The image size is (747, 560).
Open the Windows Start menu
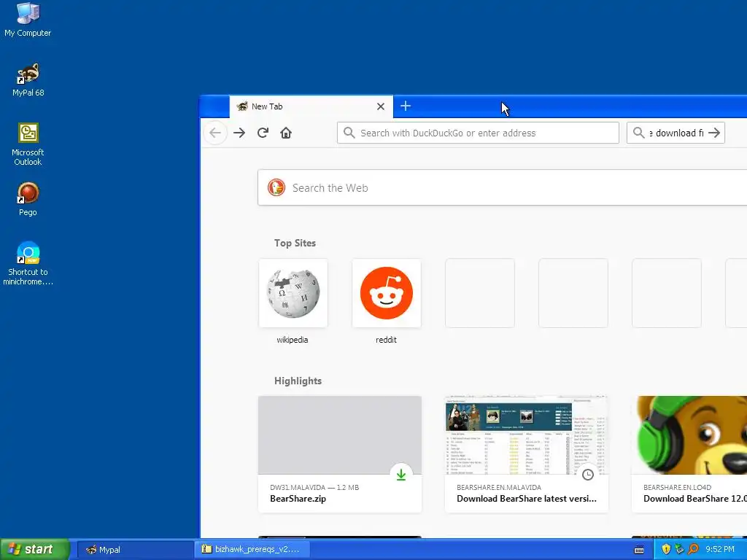point(34,549)
